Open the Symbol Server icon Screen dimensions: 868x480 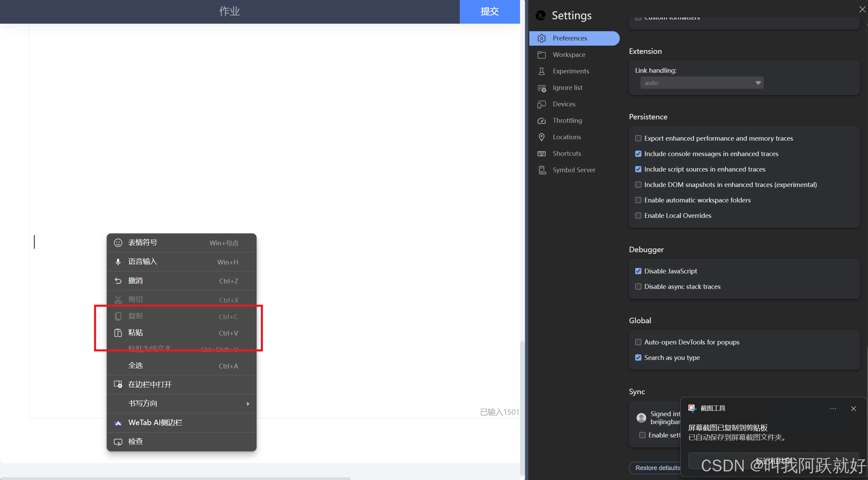coord(542,170)
